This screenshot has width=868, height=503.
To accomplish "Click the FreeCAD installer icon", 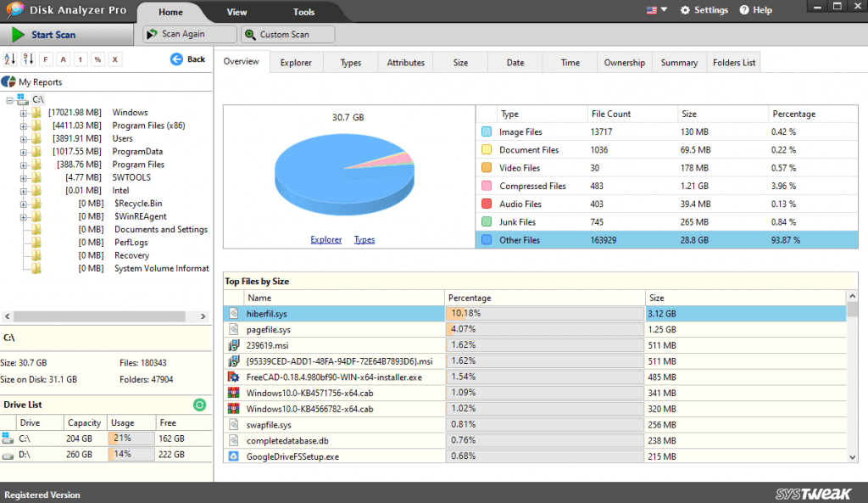I will (234, 377).
